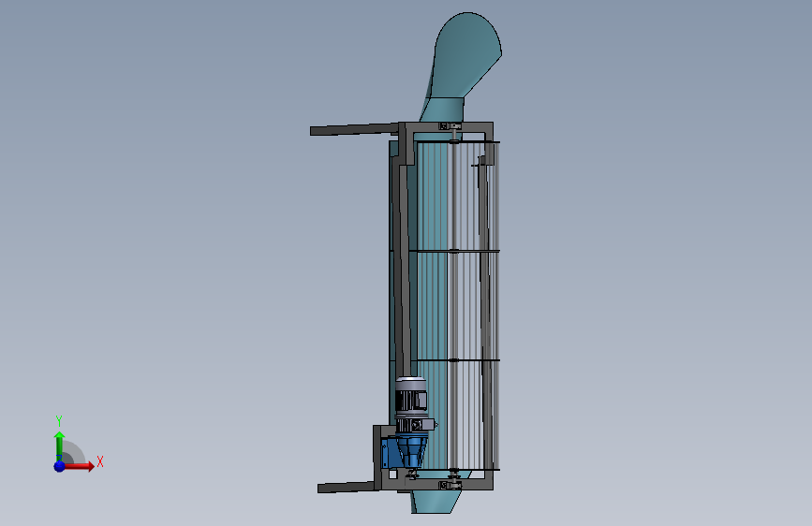The height and width of the screenshot is (526, 812).
Task: Select the bottom shaft bearing block
Action: [450, 485]
